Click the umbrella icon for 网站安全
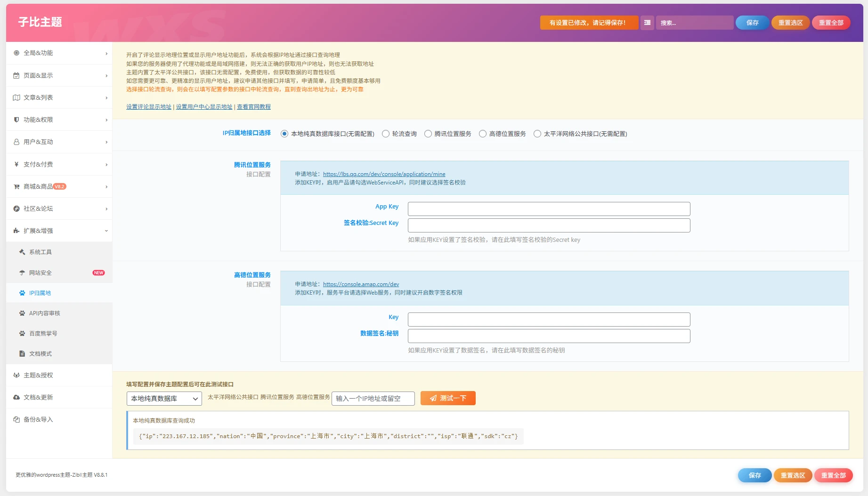868x496 pixels. 22,273
